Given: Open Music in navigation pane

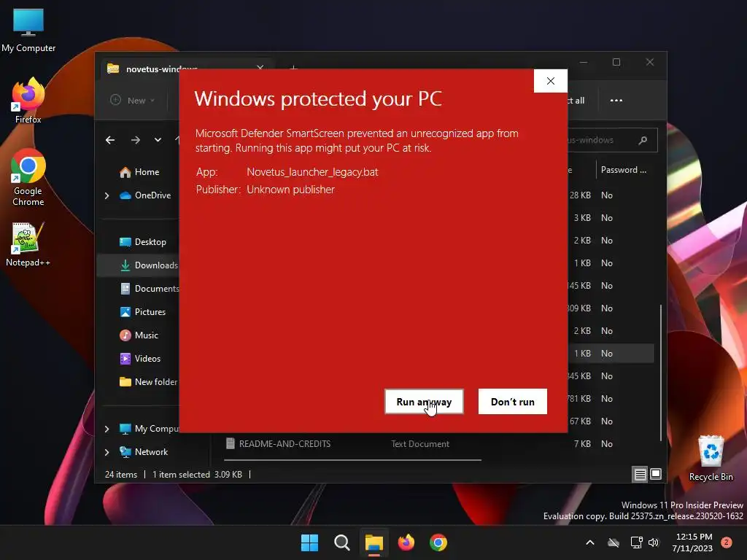Looking at the screenshot, I should [139, 335].
